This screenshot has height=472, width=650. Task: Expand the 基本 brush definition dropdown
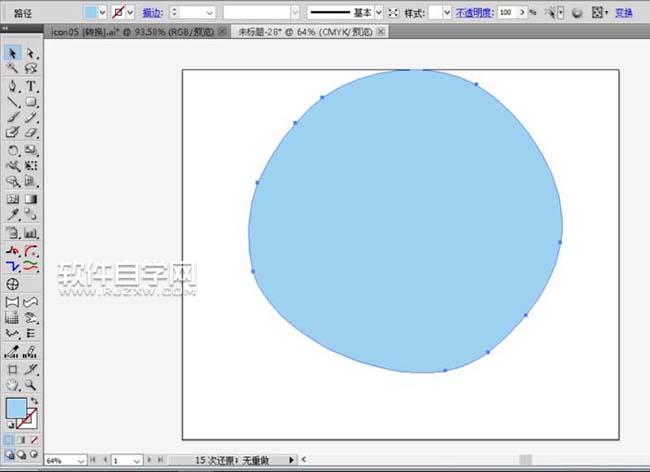[x=379, y=13]
